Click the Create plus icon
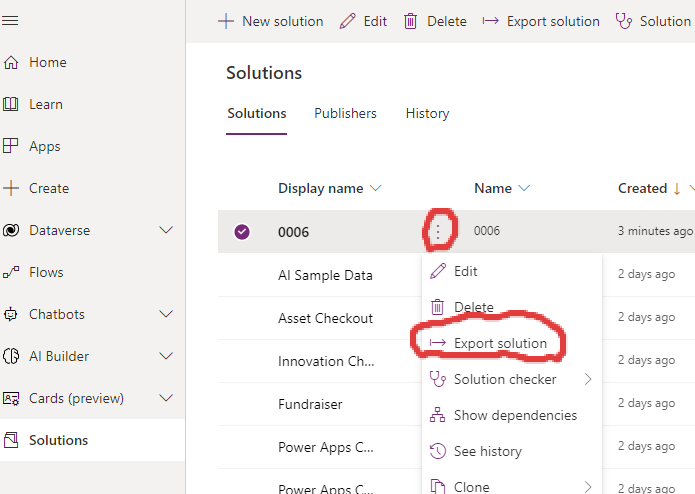 point(12,188)
